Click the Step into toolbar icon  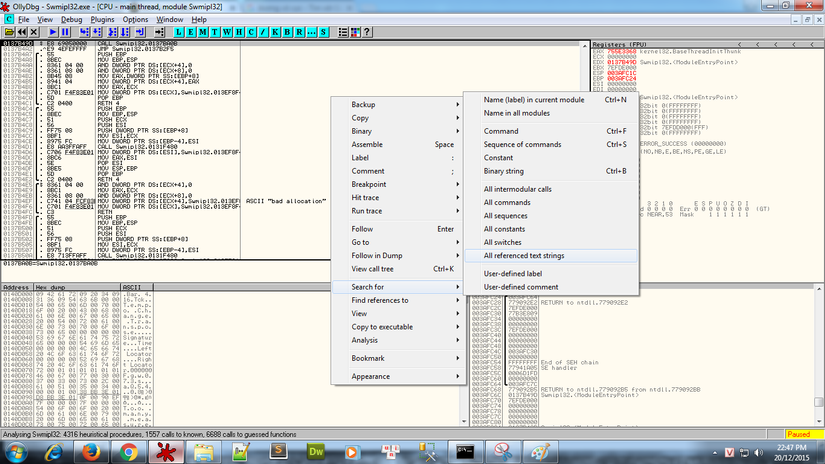click(84, 32)
